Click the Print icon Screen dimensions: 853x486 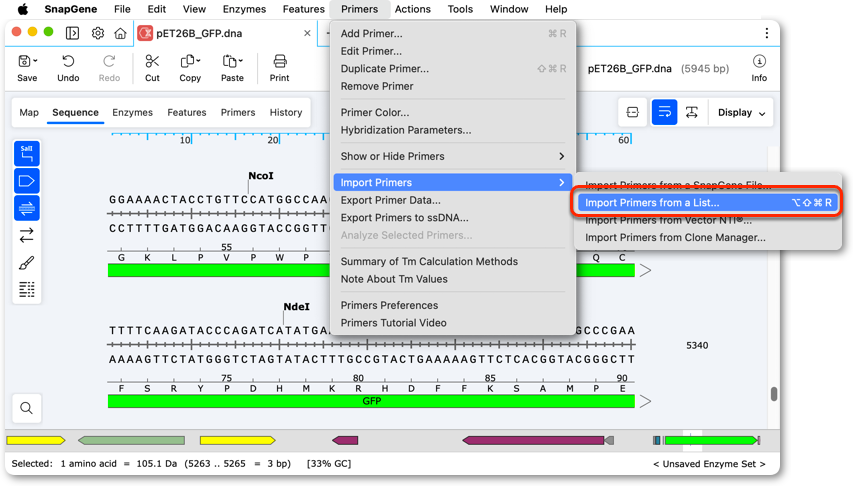tap(280, 61)
